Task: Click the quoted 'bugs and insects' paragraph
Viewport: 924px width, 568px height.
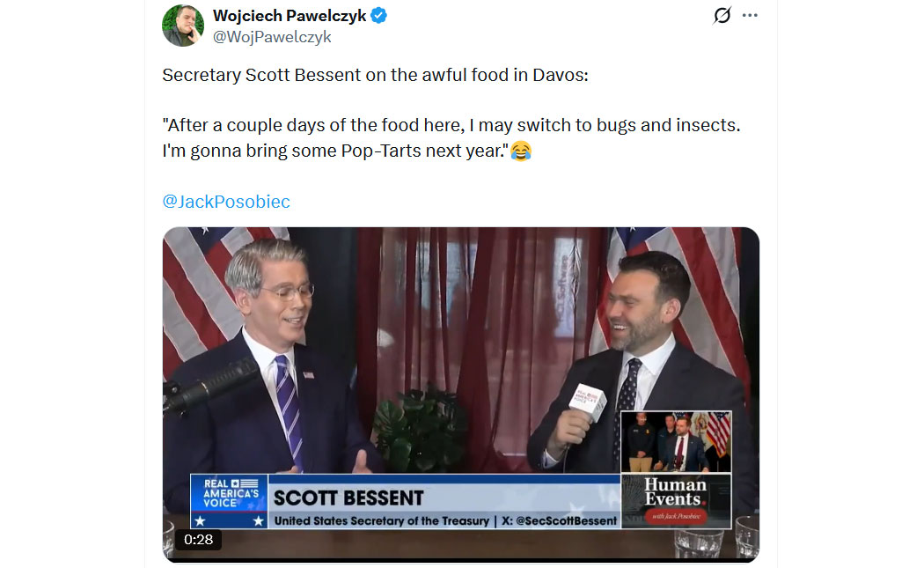Action: click(451, 138)
